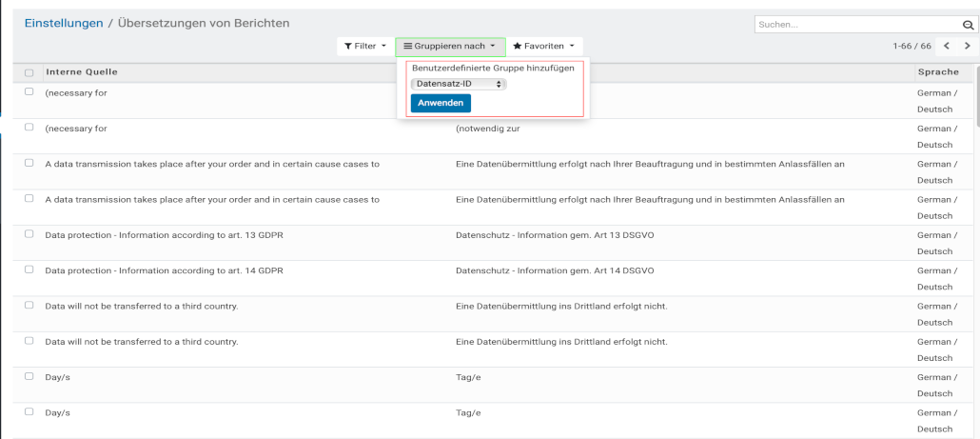Image resolution: width=980 pixels, height=439 pixels.
Task: Open 'Datenschutz - Information gem. Art 14 DSGVO' row
Action: click(x=555, y=270)
